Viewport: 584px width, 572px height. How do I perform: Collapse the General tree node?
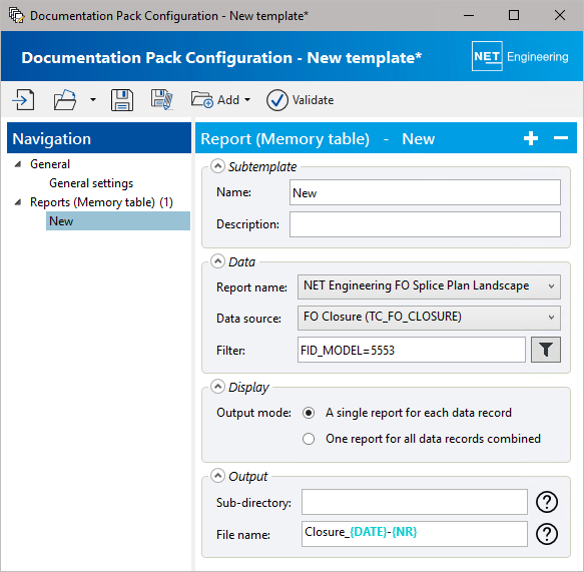pyautogui.click(x=18, y=164)
